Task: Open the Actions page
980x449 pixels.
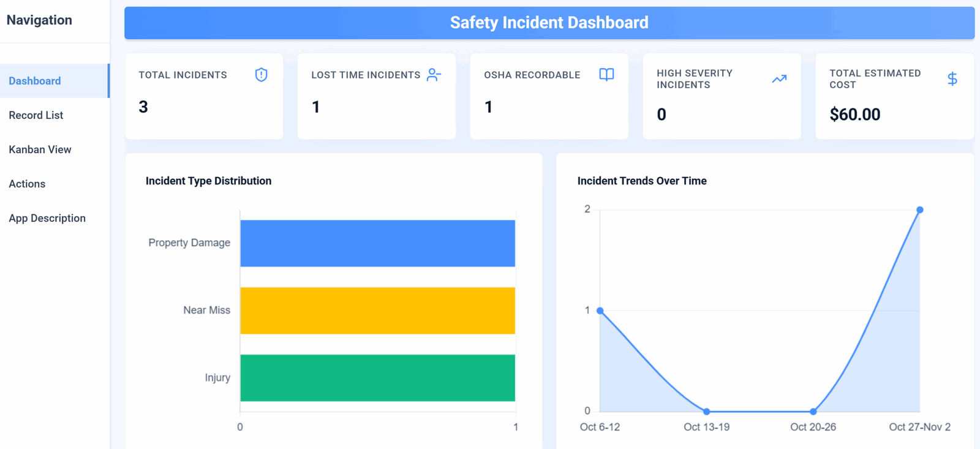Action: point(55,184)
